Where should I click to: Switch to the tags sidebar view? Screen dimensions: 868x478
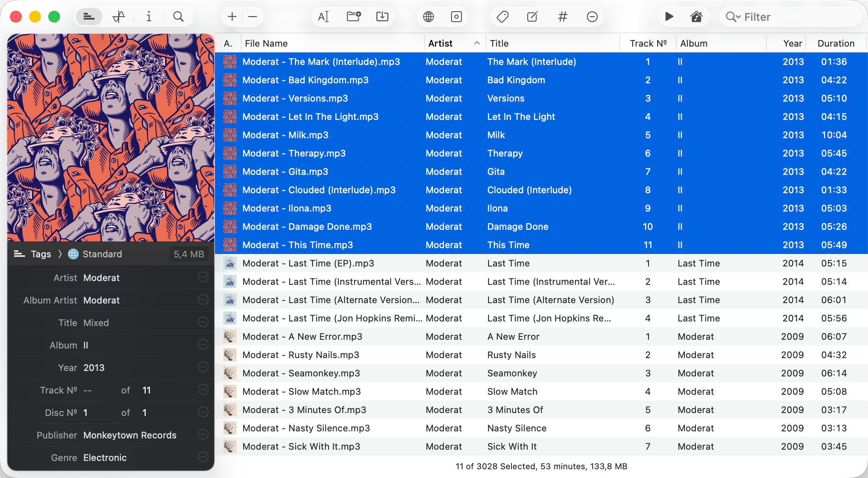[x=89, y=17]
